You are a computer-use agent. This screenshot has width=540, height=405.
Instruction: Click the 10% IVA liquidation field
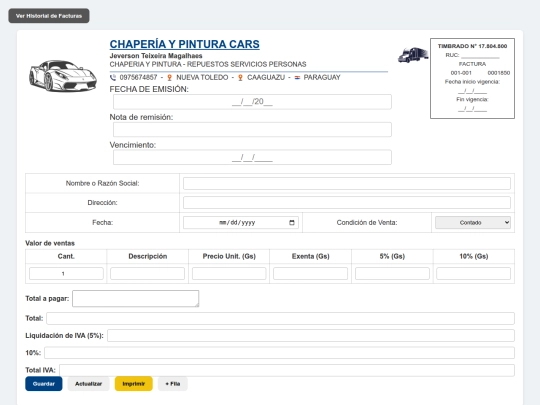click(279, 353)
